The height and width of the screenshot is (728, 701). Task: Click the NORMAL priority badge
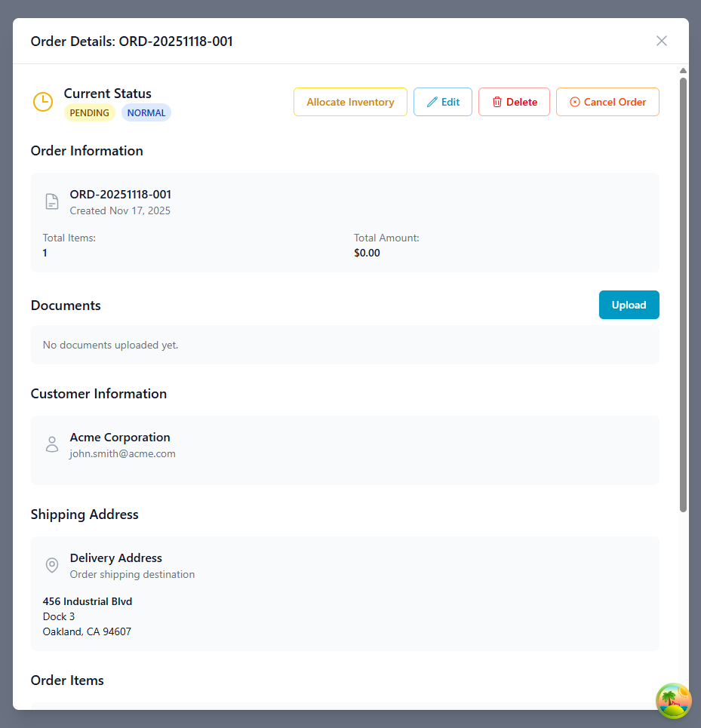[146, 112]
